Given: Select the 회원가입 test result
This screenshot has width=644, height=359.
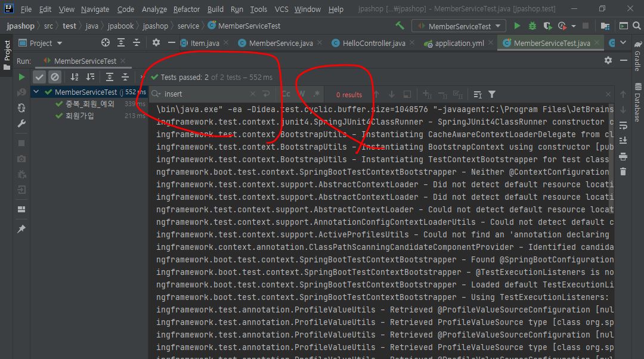Looking at the screenshot, I should pos(79,116).
